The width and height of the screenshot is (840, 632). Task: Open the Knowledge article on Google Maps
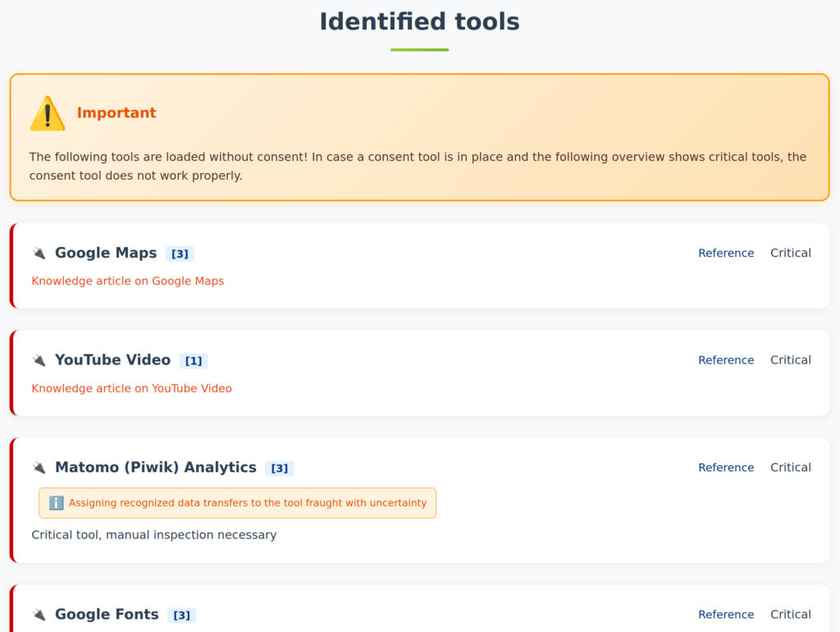pyautogui.click(x=127, y=281)
